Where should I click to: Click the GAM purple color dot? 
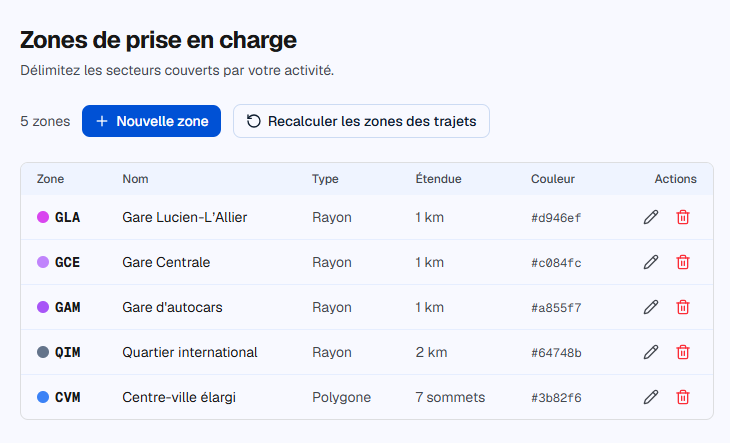click(x=43, y=307)
